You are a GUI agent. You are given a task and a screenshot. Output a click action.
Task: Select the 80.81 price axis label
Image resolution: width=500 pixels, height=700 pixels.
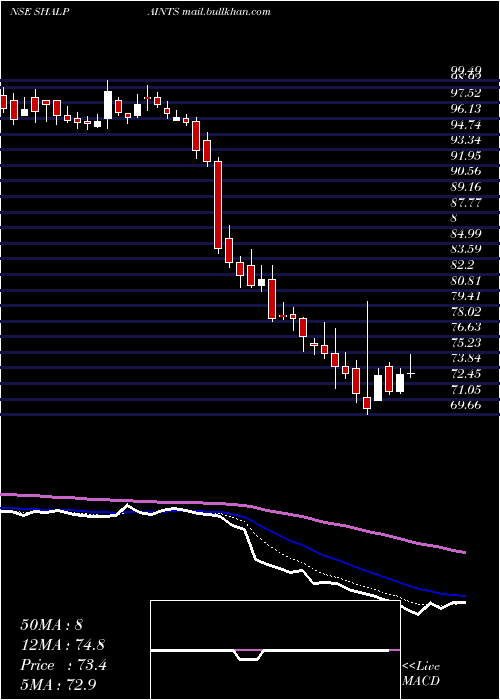coord(466,280)
